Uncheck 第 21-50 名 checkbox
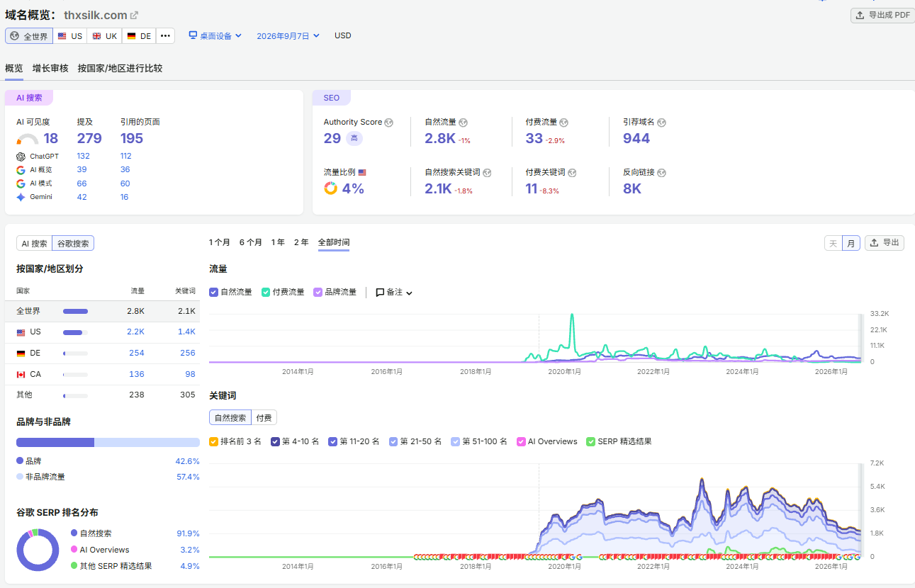The width and height of the screenshot is (915, 588). click(x=393, y=441)
